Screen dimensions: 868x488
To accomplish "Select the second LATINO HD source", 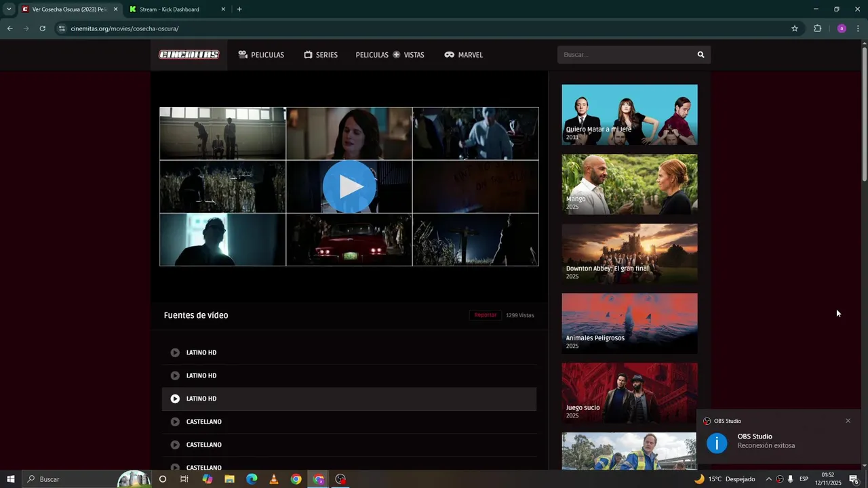I will tap(349, 375).
